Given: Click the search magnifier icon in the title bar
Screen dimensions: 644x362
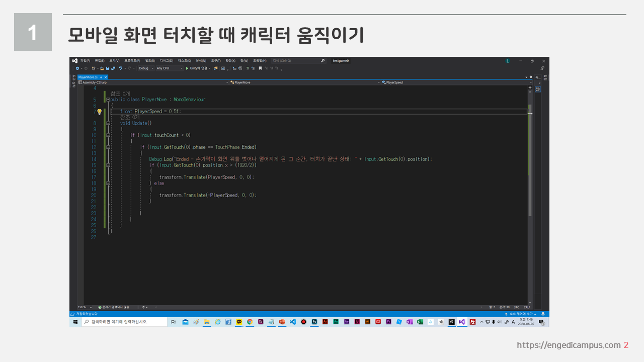Looking at the screenshot, I should click(x=323, y=61).
